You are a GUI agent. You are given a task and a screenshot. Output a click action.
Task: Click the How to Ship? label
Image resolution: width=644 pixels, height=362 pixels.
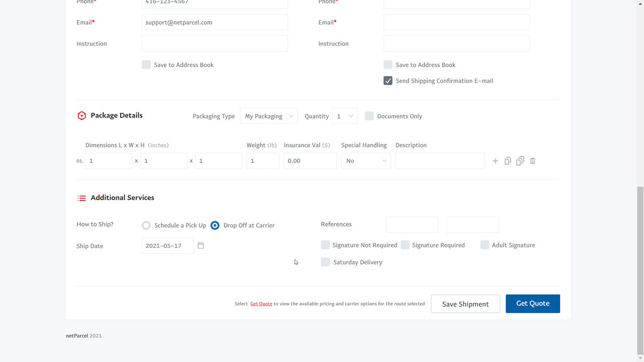(x=95, y=224)
